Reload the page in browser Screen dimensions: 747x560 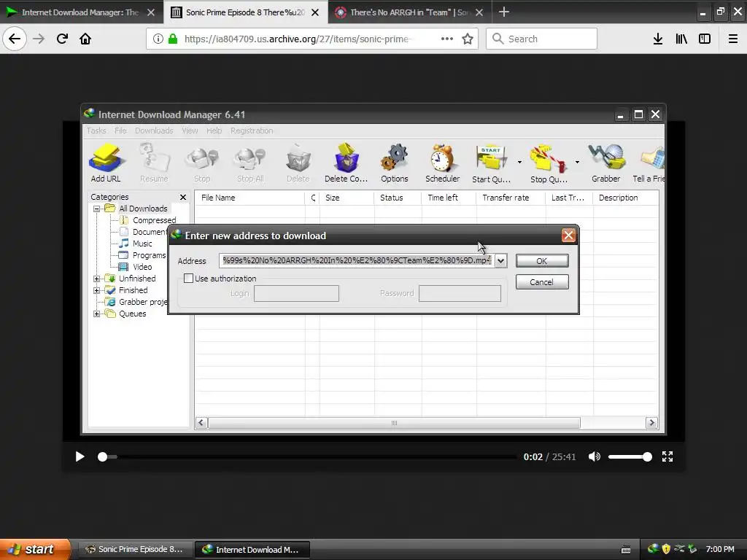tap(62, 39)
